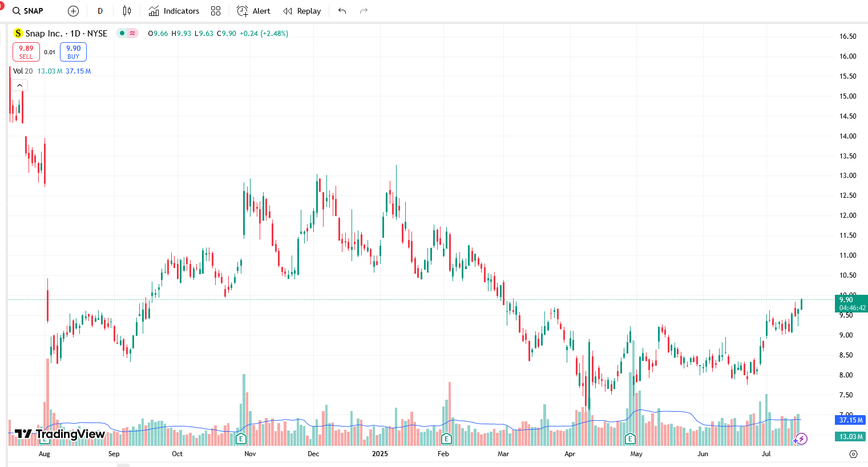
Task: Click the earnings E marker near August
Action: [45, 439]
